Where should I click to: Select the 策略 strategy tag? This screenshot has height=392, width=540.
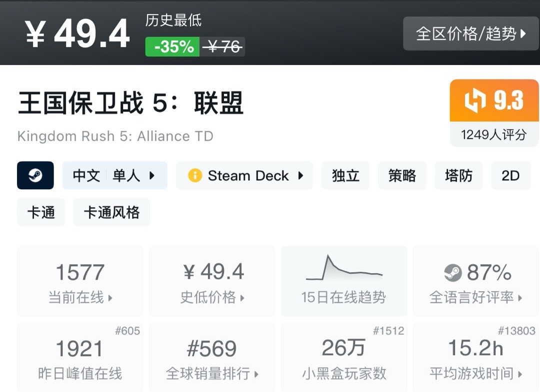[x=402, y=176]
